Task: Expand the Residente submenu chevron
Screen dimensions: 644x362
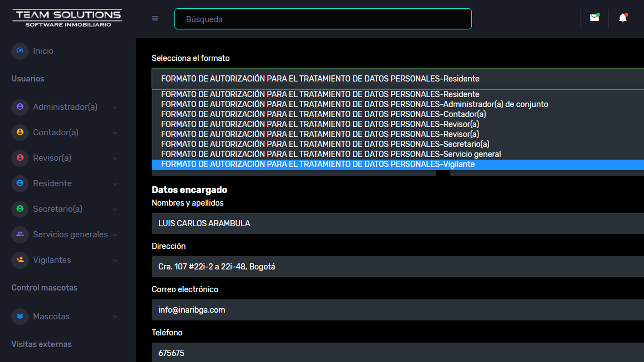Action: point(115,184)
